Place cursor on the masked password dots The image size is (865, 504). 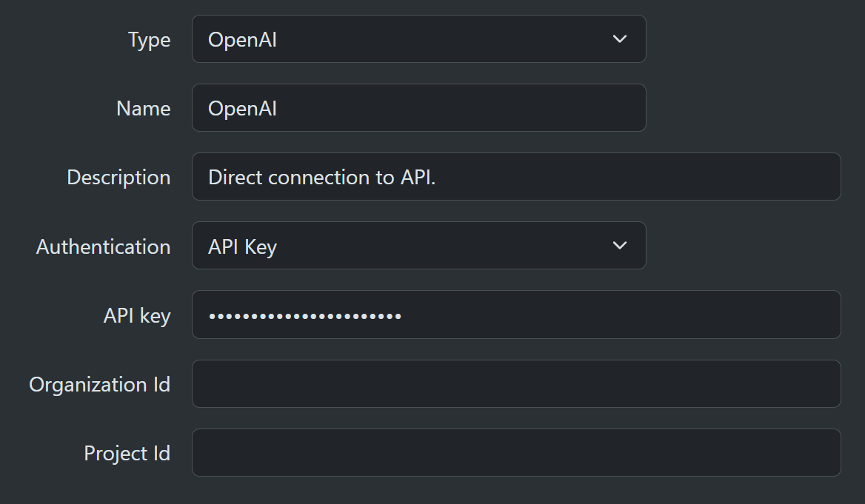point(304,316)
